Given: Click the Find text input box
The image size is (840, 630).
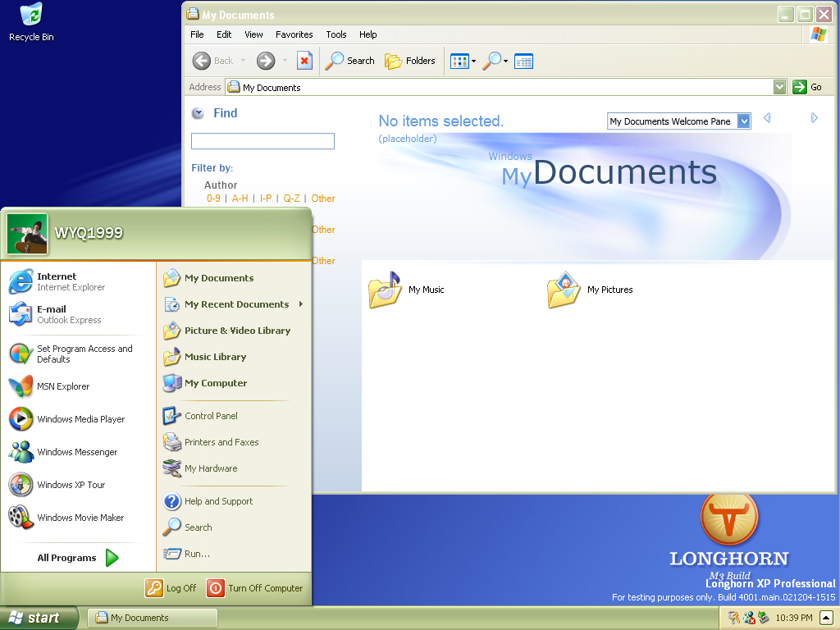Looking at the screenshot, I should pos(262,141).
